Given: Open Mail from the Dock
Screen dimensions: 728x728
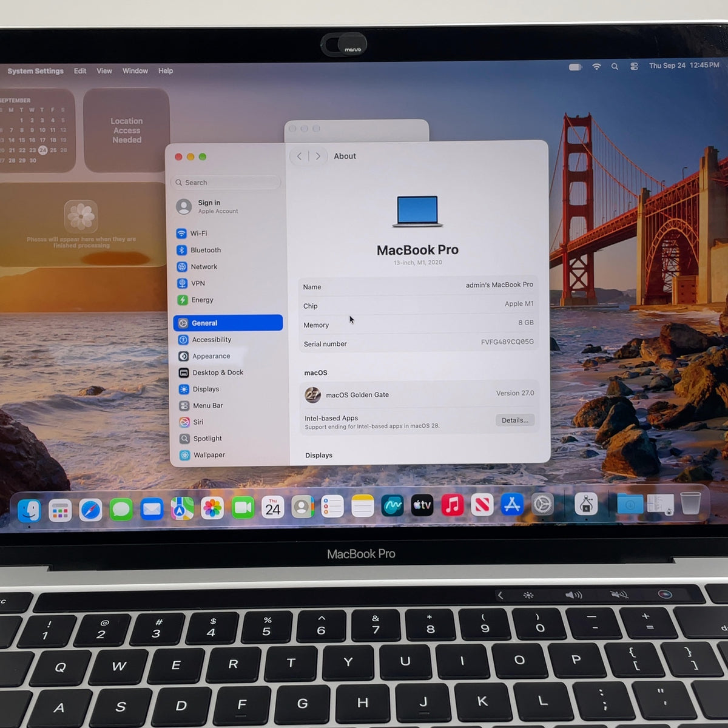Looking at the screenshot, I should click(151, 509).
